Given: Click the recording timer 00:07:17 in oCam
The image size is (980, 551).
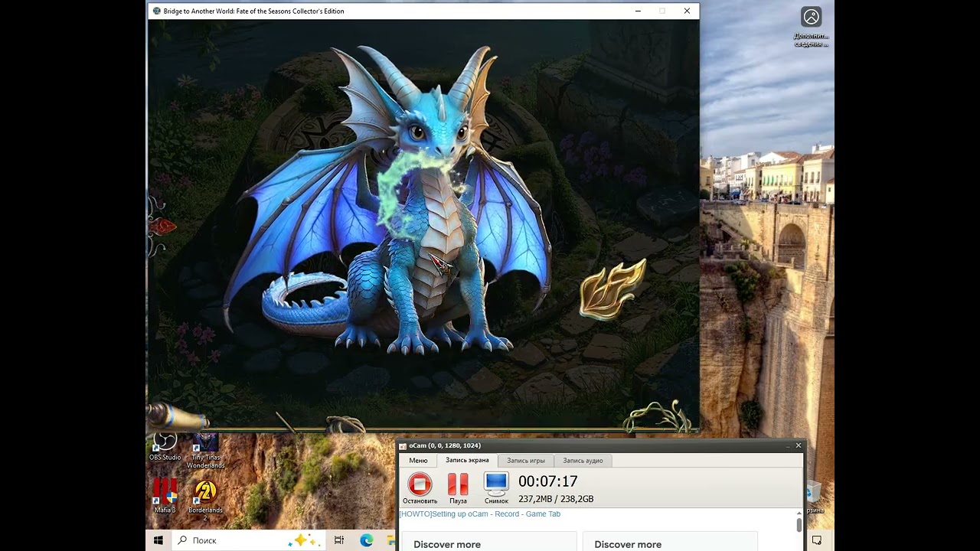Looking at the screenshot, I should coord(548,481).
